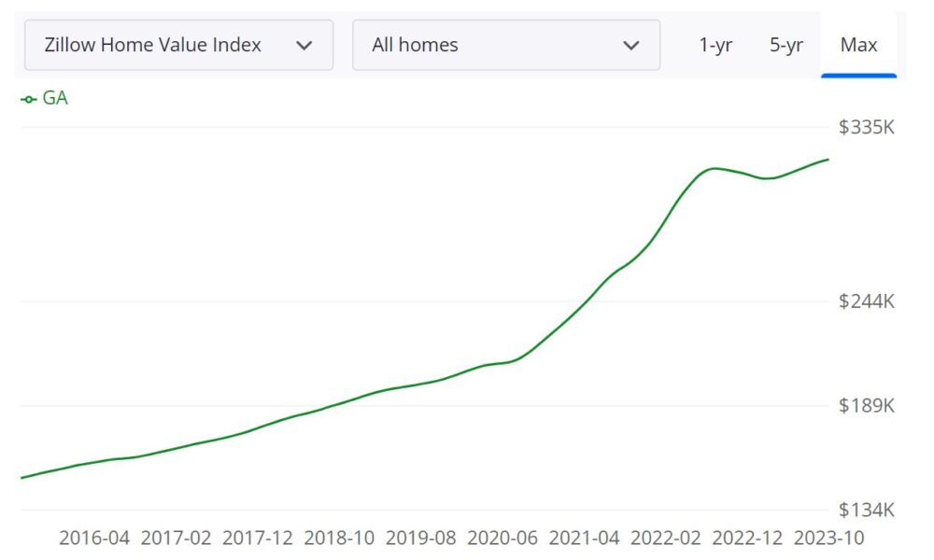Open the Zillow Home Value Index dropdown
This screenshot has height=560, width=934.
tap(179, 44)
